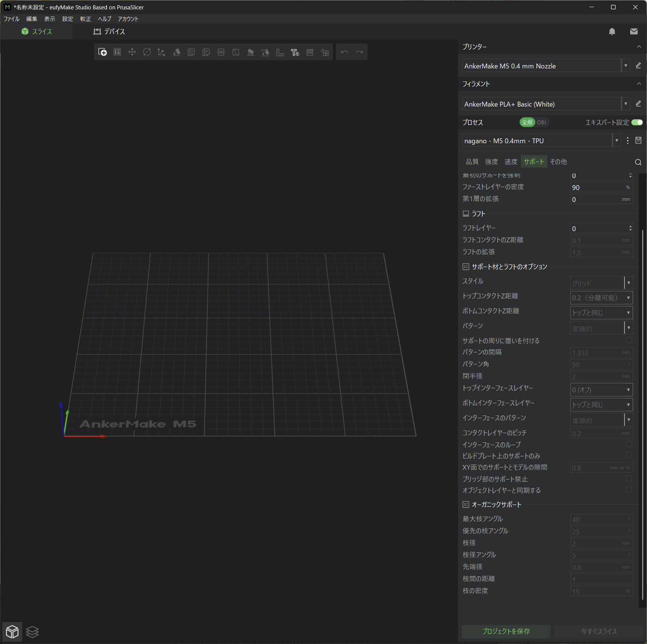Switch to the 速度 tab
Image resolution: width=647 pixels, height=644 pixels.
click(x=511, y=162)
